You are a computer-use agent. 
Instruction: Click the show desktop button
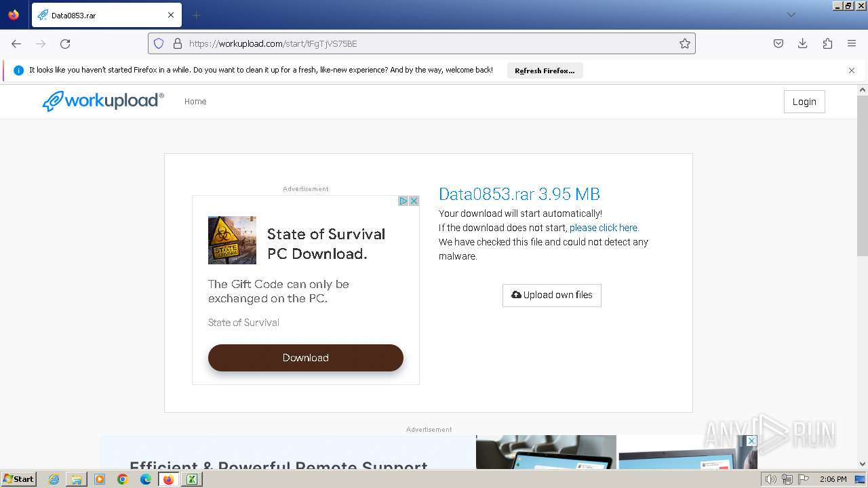[x=861, y=479]
